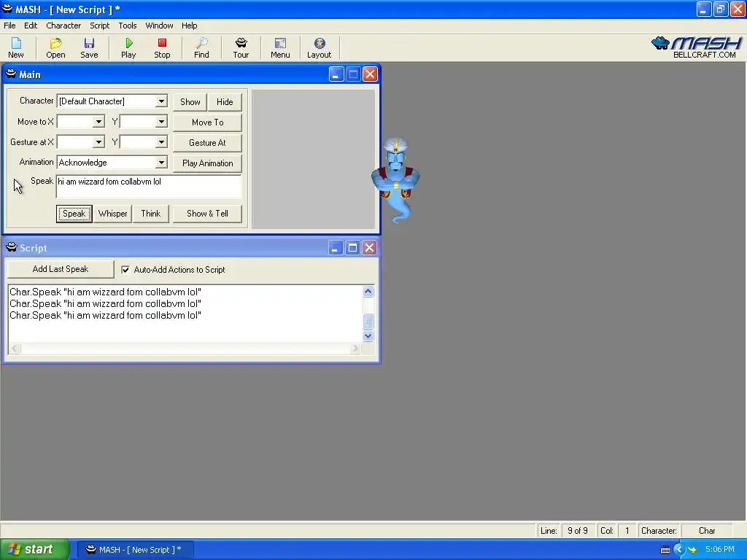The height and width of the screenshot is (560, 747).
Task: Click the Layout toolbar icon
Action: click(320, 48)
